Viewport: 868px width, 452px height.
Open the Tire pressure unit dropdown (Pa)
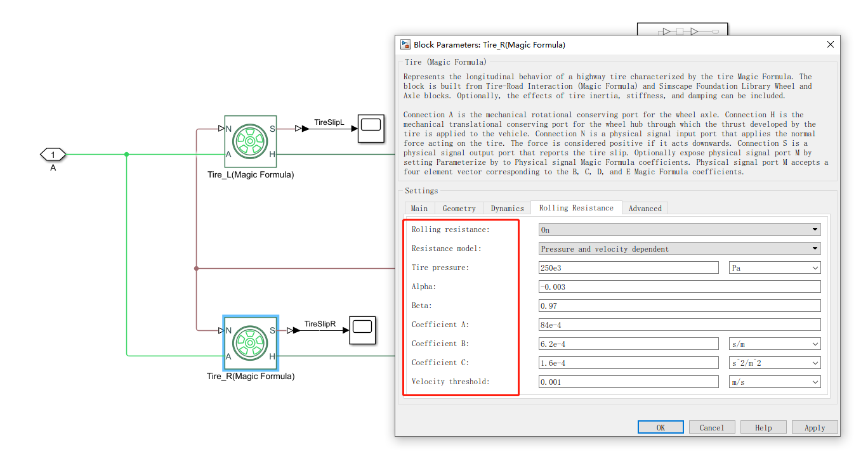[x=775, y=268]
